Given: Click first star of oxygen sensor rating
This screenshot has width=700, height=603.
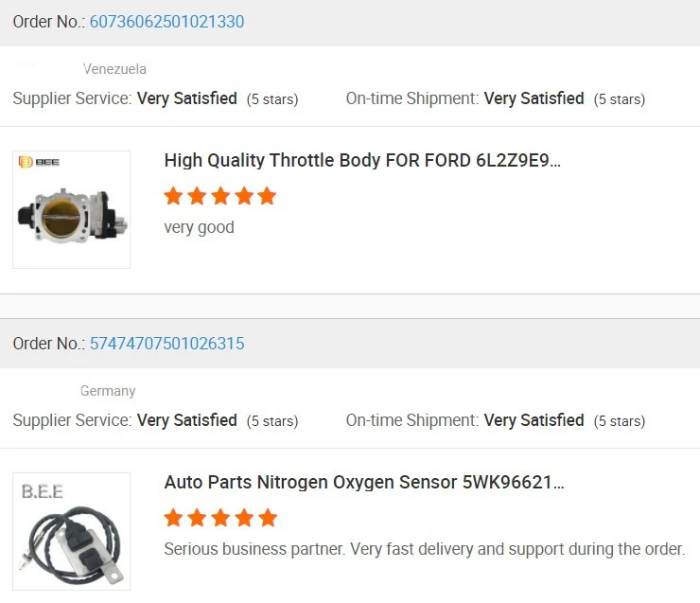Looking at the screenshot, I should click(173, 518).
